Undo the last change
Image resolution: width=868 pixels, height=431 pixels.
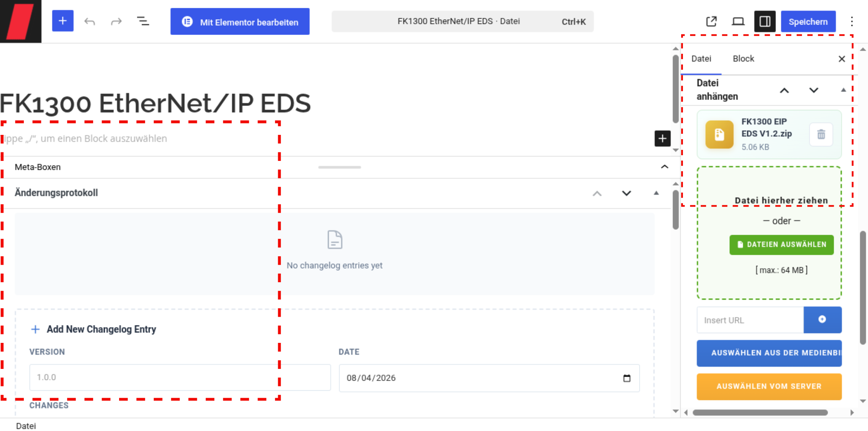(90, 21)
